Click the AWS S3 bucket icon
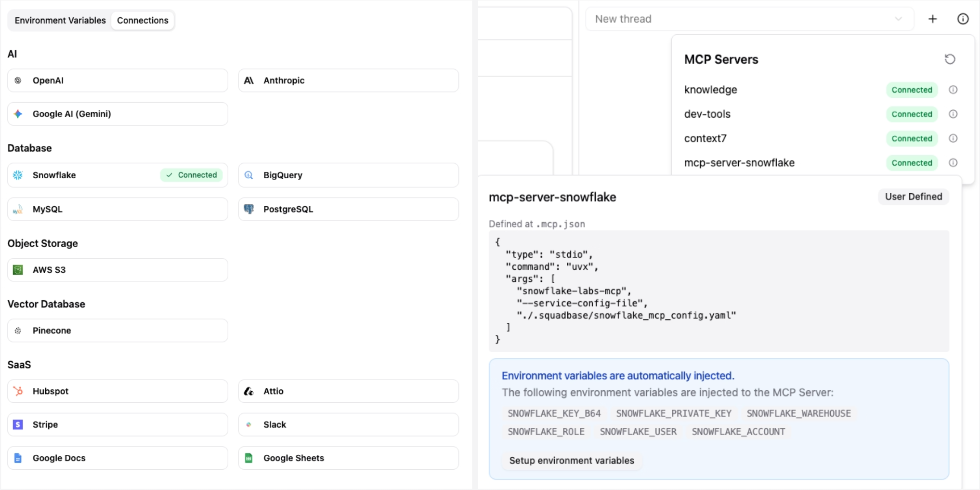 (18, 270)
